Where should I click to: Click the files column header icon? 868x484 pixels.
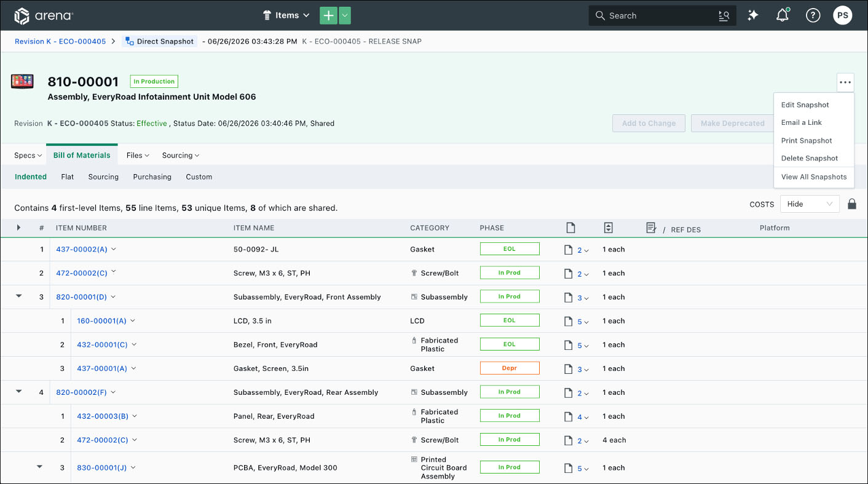(570, 228)
